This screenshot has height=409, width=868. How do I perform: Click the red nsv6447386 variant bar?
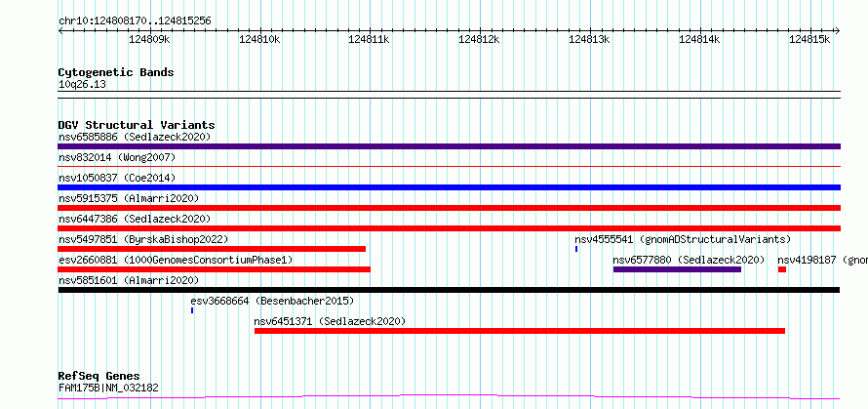tap(449, 228)
